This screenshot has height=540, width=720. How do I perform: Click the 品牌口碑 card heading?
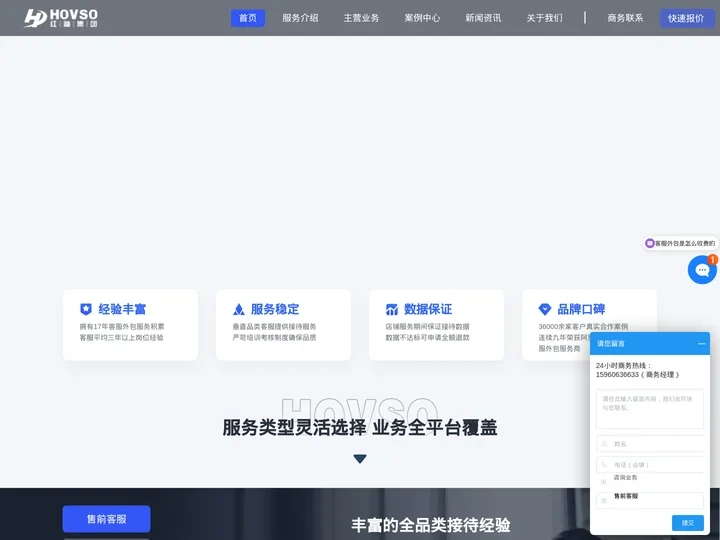[x=581, y=309]
